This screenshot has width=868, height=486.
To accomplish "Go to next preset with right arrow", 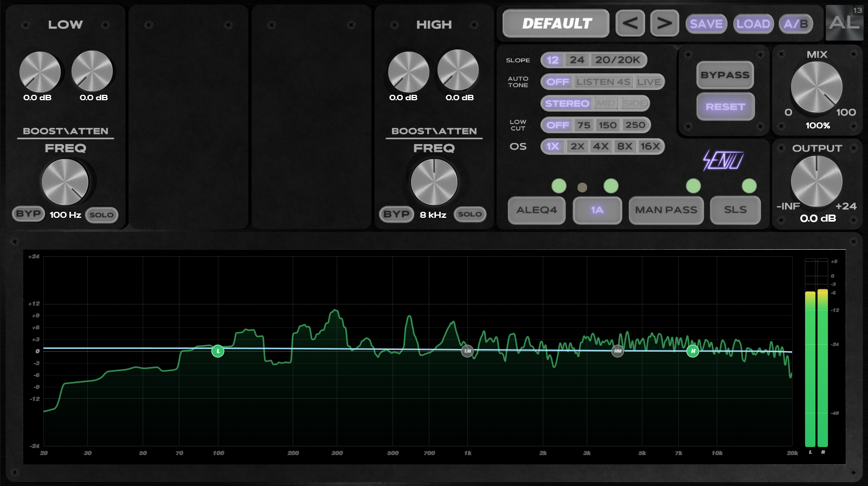I will (665, 23).
